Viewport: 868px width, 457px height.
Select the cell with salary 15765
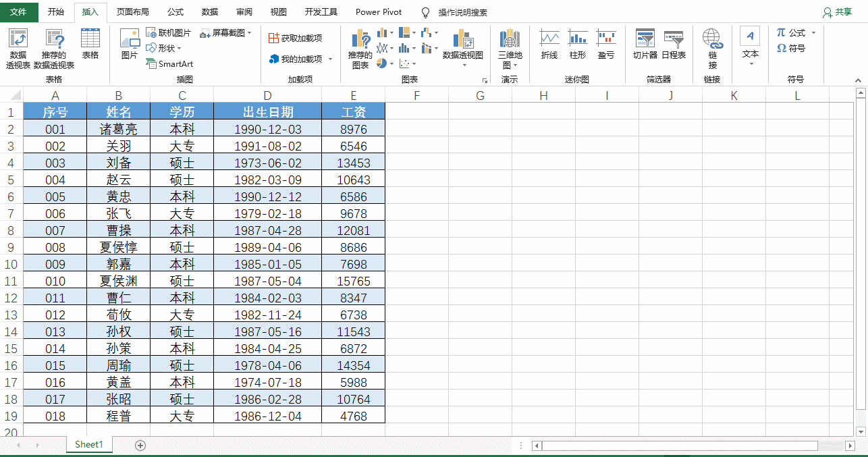354,281
